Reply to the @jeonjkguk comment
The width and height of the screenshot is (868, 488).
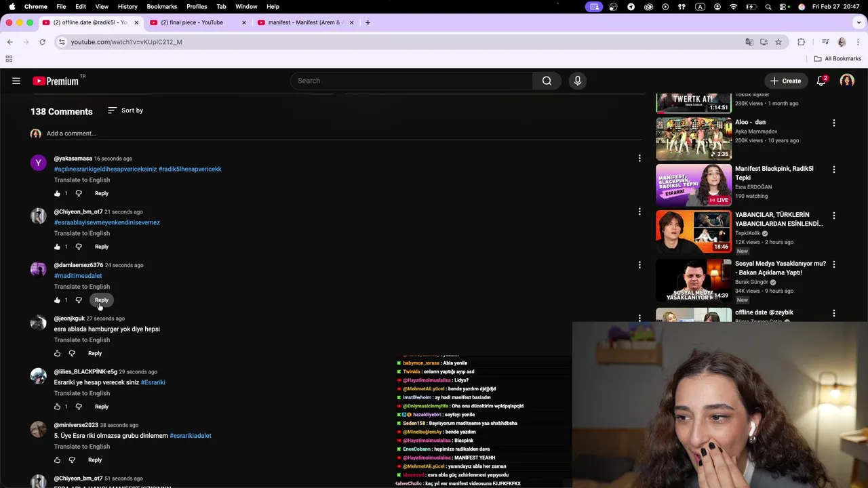[x=95, y=353]
